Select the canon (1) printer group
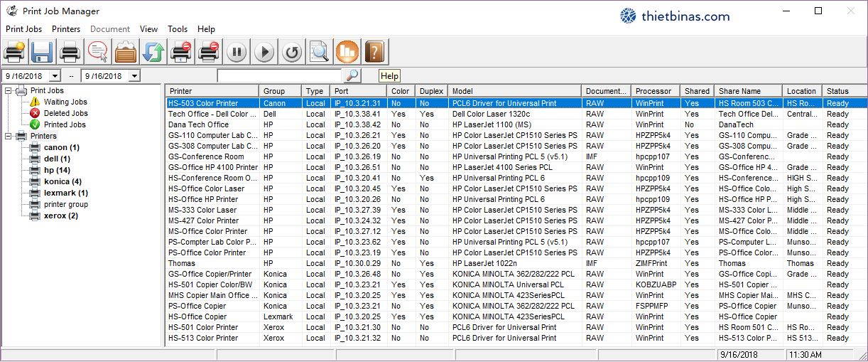 (x=62, y=147)
